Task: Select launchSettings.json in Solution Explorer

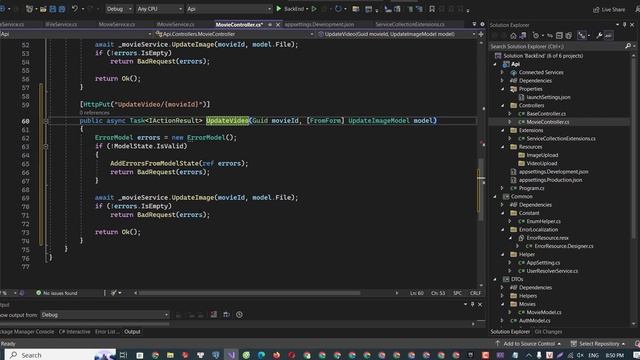Action: (548, 97)
